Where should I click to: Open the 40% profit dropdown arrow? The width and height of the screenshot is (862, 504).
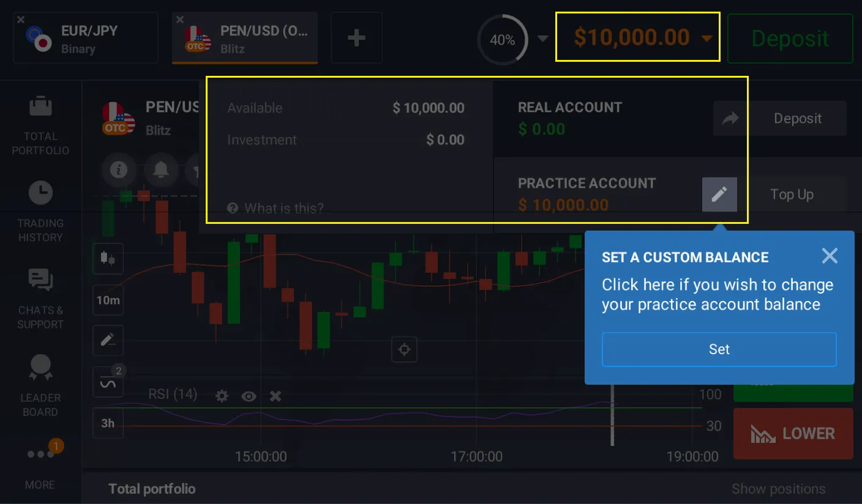[x=542, y=39]
